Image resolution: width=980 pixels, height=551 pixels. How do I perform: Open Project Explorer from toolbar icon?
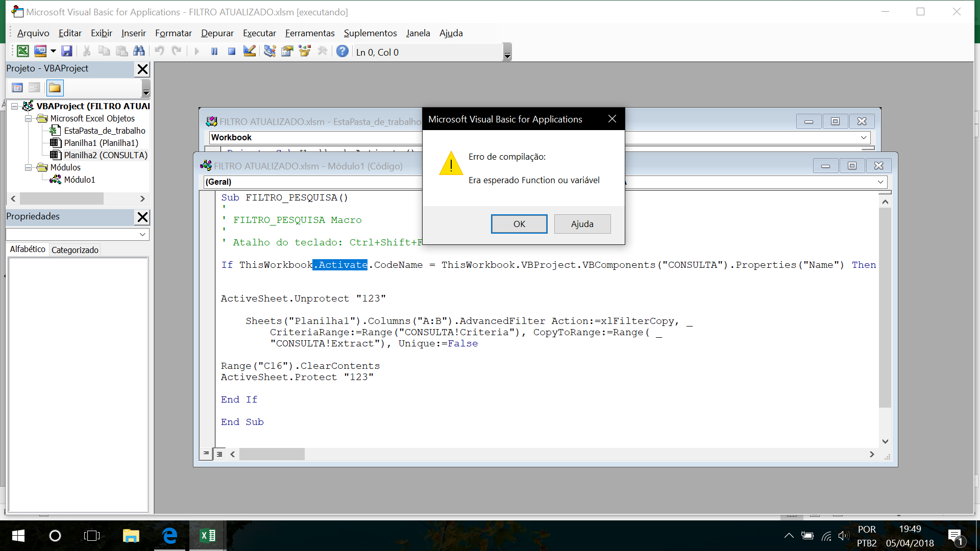pos(269,51)
